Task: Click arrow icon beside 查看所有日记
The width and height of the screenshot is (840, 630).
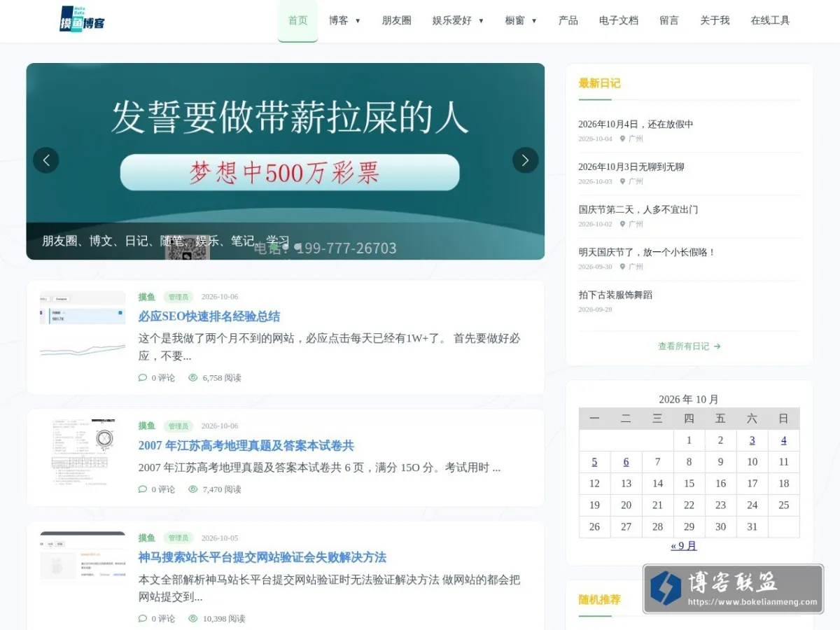Action: [717, 346]
